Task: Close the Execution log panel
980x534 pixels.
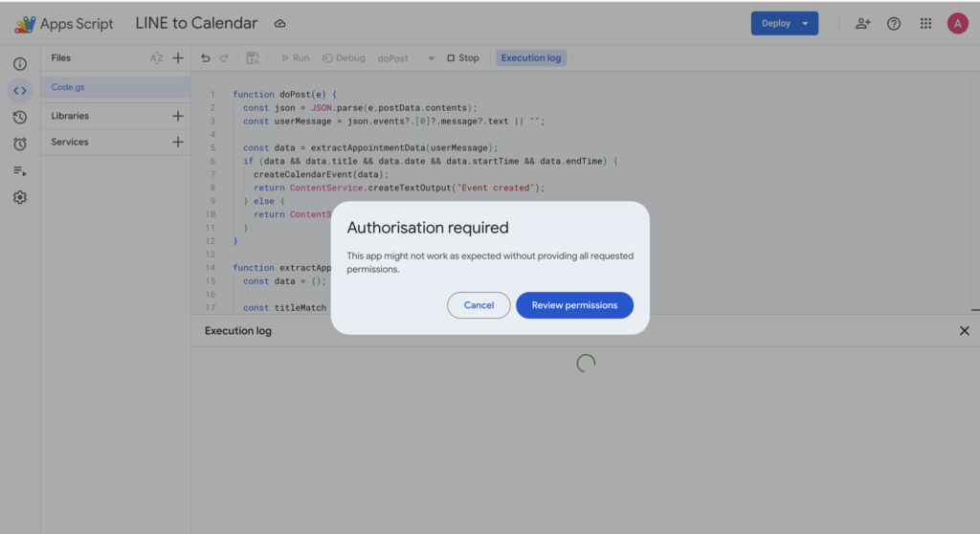Action: click(964, 331)
